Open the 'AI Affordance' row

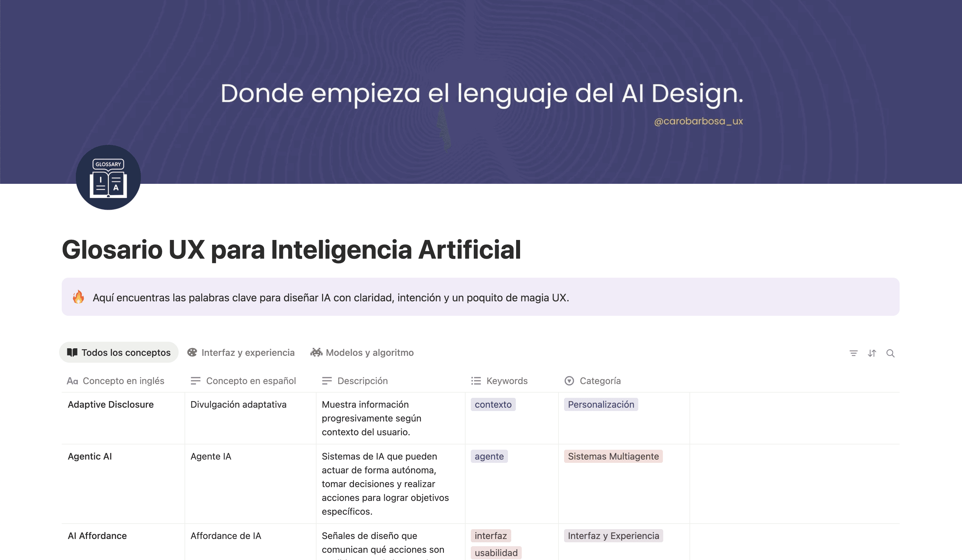pyautogui.click(x=97, y=536)
